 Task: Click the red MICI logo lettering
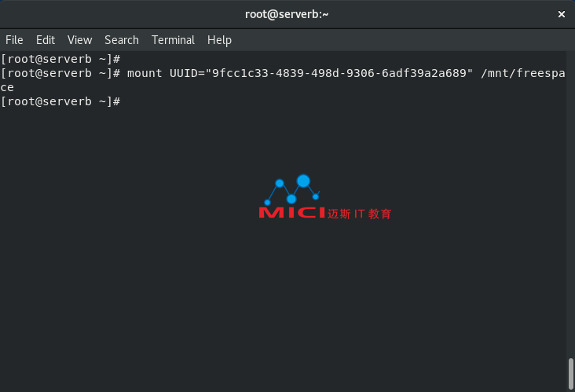292,213
